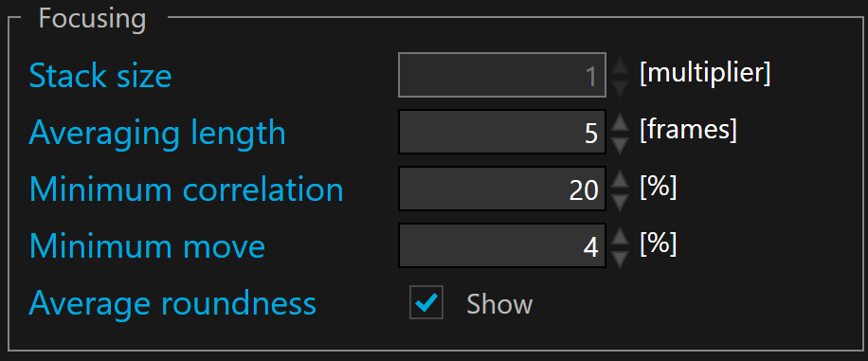Click the Minimum correlation value field
Screen dimensions: 868x361
pos(502,189)
